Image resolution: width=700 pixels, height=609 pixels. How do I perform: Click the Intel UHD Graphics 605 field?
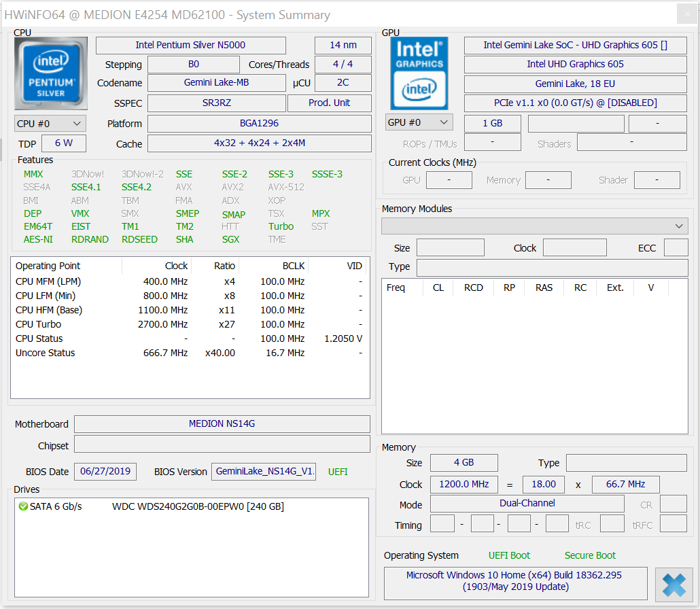[576, 65]
